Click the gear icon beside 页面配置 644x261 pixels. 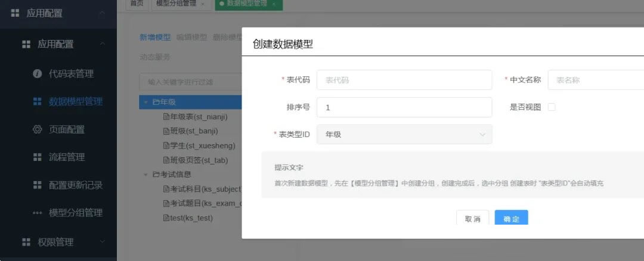(37, 129)
